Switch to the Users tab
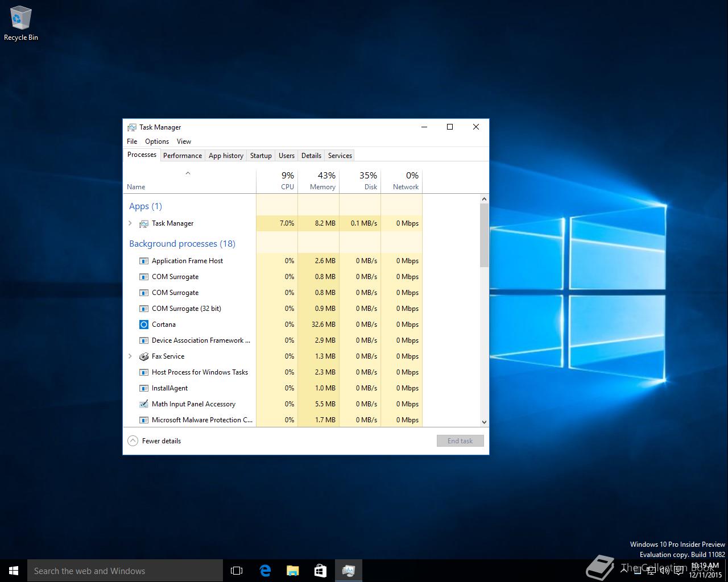Screen dimensions: 728x582 287,156
